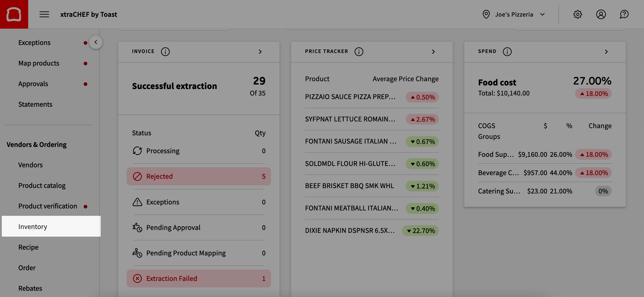Open the navigation hamburger menu
This screenshot has height=297, width=644.
click(44, 14)
